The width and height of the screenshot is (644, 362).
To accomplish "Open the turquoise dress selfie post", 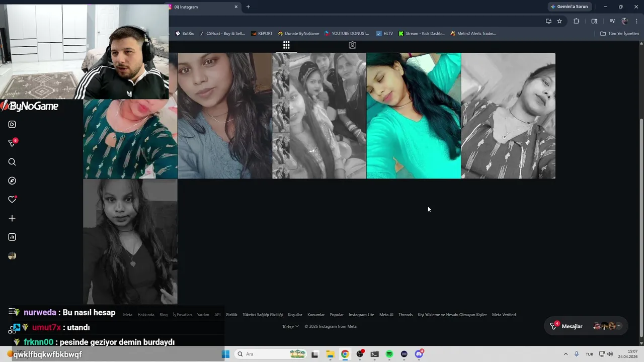I will pyautogui.click(x=414, y=116).
